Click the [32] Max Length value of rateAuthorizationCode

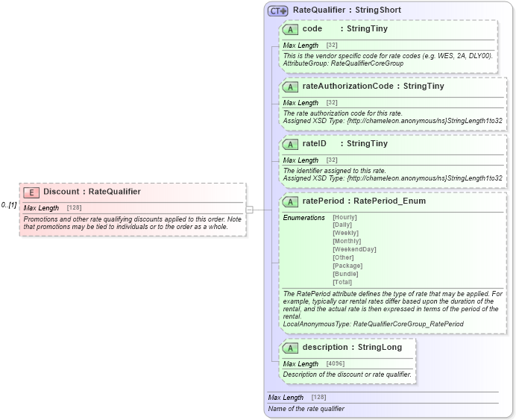(332, 102)
